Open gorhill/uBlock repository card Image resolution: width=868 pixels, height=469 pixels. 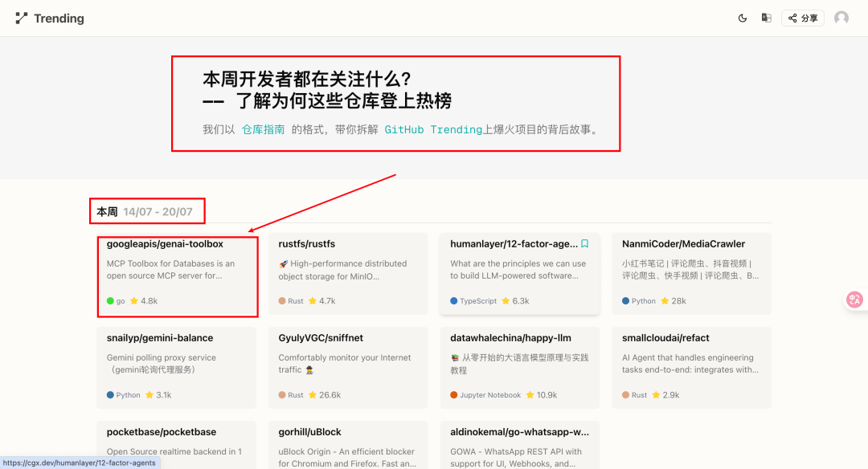tap(348, 445)
